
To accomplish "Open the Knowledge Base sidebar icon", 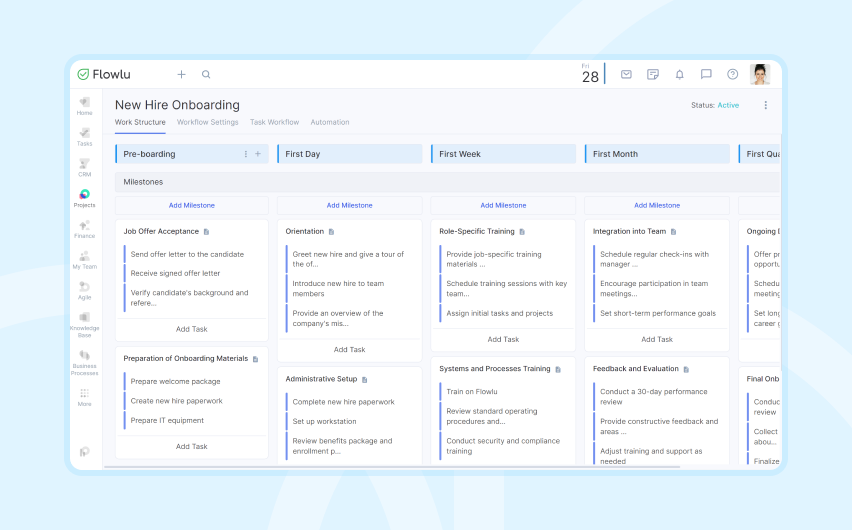I will point(84,325).
